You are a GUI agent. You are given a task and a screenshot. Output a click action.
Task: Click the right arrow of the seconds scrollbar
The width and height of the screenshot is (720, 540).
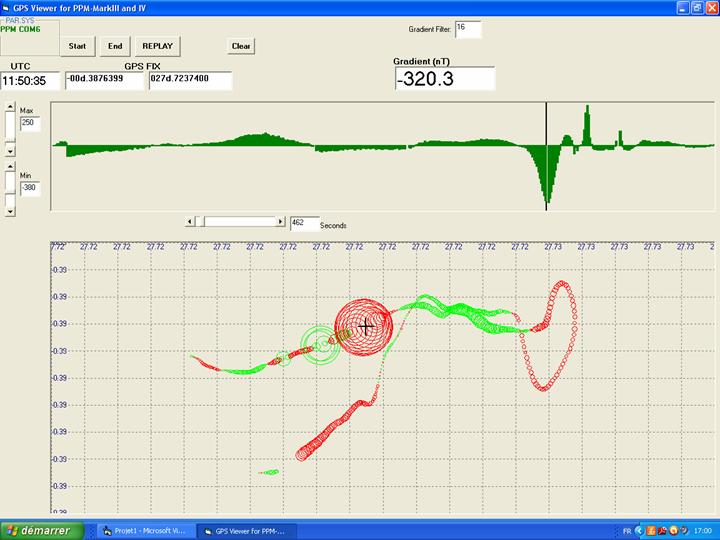pos(280,221)
